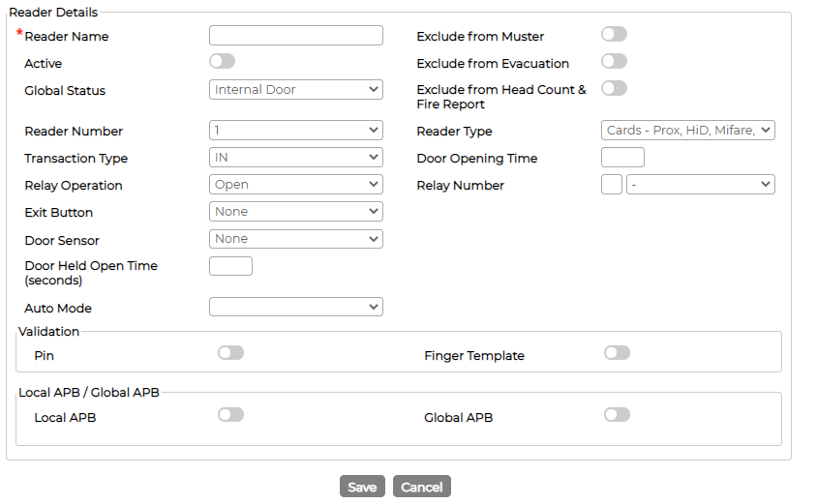This screenshot has width=817, height=504.
Task: Enable Pin validation switch
Action: click(230, 353)
